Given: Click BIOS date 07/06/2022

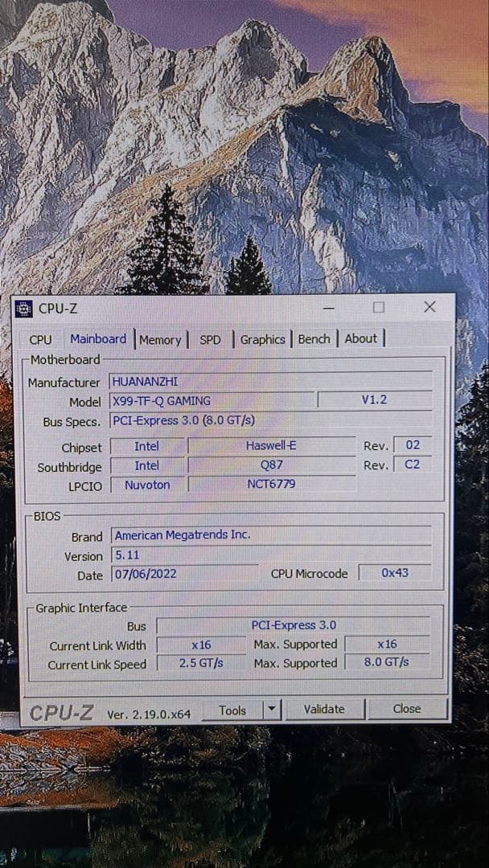Looking at the screenshot, I should (184, 574).
